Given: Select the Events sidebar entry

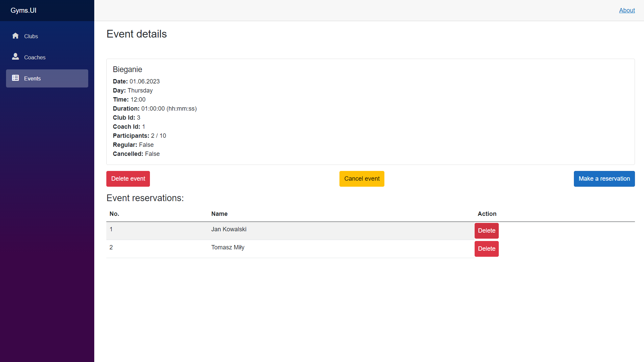Looking at the screenshot, I should point(33,78).
